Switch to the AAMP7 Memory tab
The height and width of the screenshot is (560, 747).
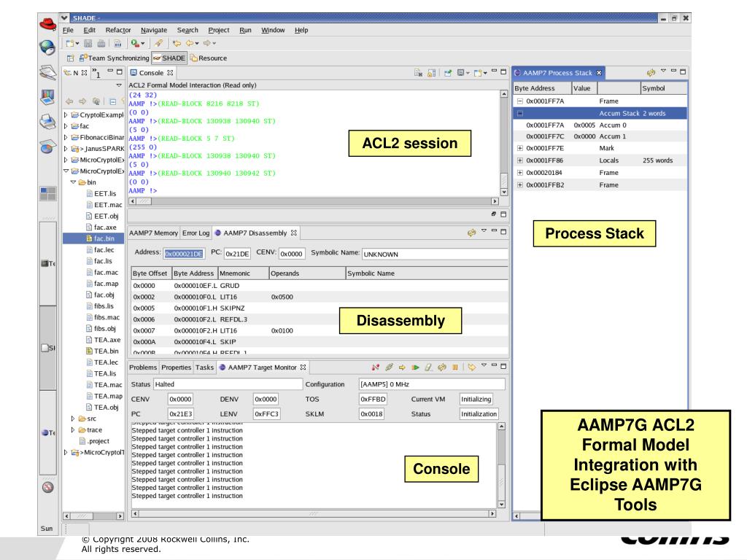click(153, 233)
